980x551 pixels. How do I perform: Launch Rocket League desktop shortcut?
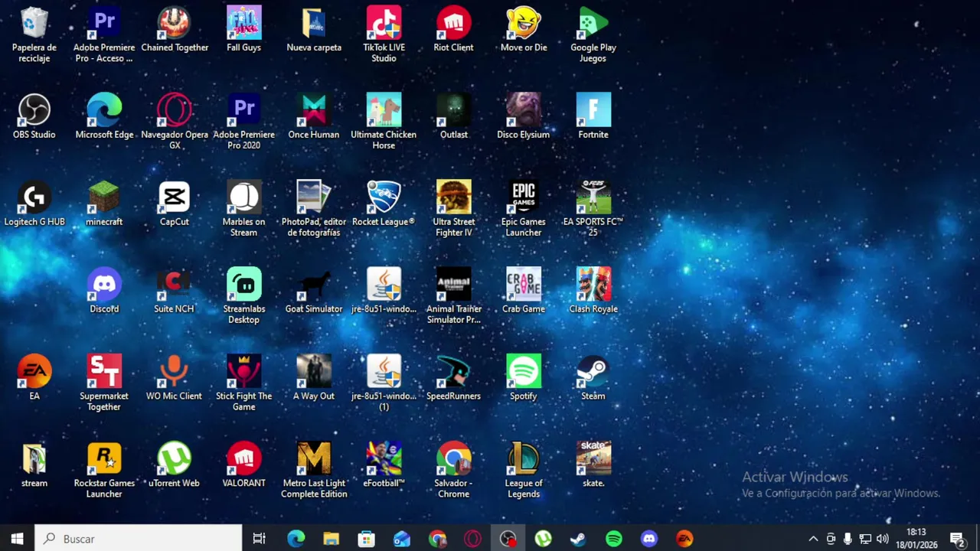(384, 204)
